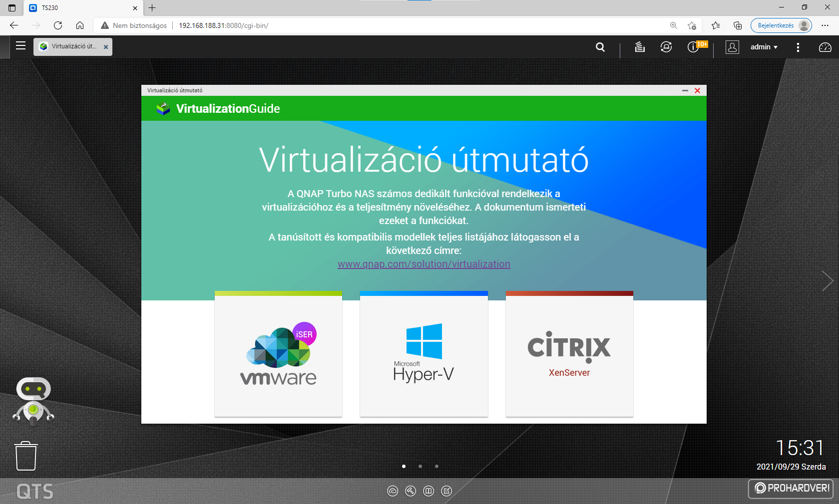Open browser favorites list icon
The width and height of the screenshot is (839, 504).
tap(716, 25)
